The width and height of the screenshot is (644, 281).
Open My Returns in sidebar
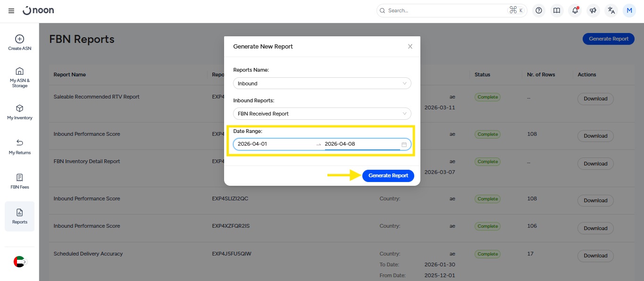(20, 147)
